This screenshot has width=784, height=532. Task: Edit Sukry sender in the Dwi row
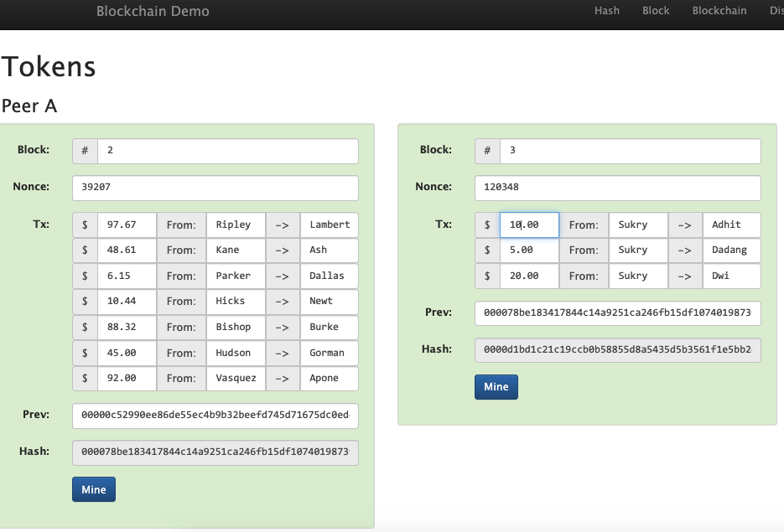point(638,276)
